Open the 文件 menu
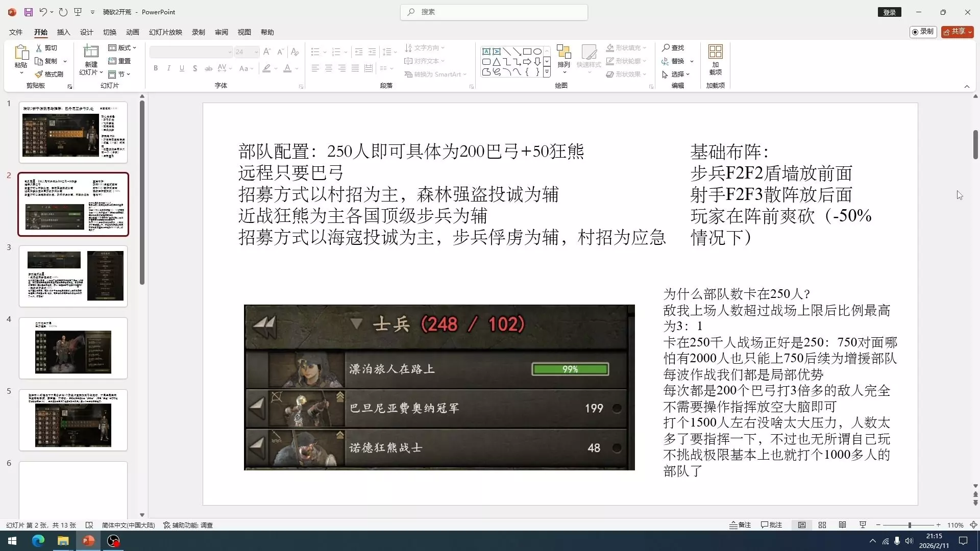Image resolution: width=980 pixels, height=551 pixels. click(x=16, y=32)
